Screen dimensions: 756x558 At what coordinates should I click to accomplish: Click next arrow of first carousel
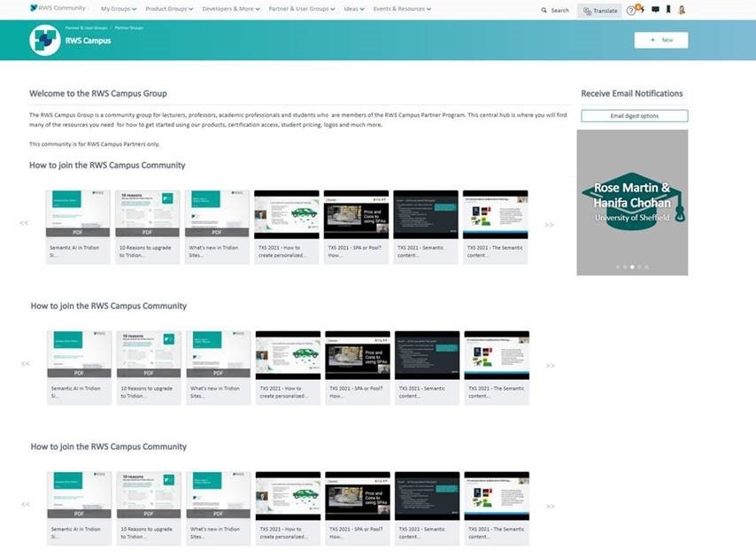click(x=549, y=225)
